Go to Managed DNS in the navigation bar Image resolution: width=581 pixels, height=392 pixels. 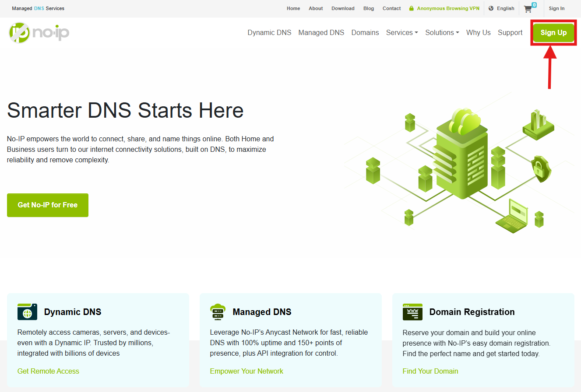321,32
